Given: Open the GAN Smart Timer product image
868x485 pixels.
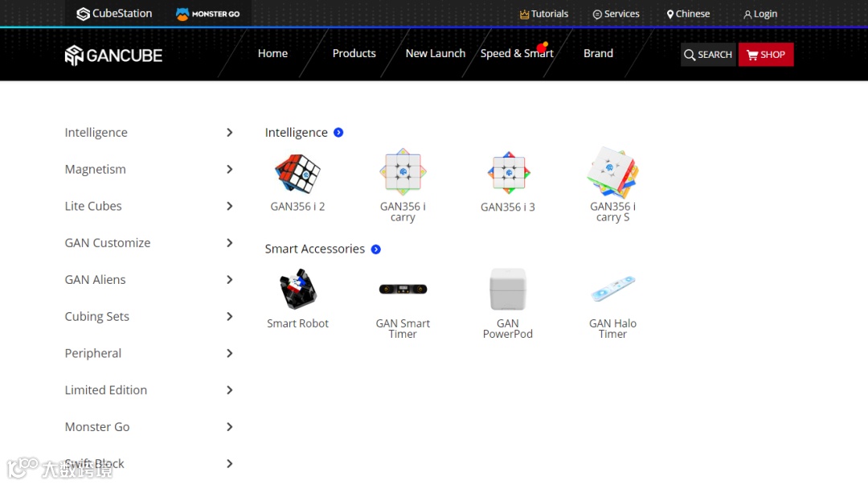Looking at the screenshot, I should [403, 289].
